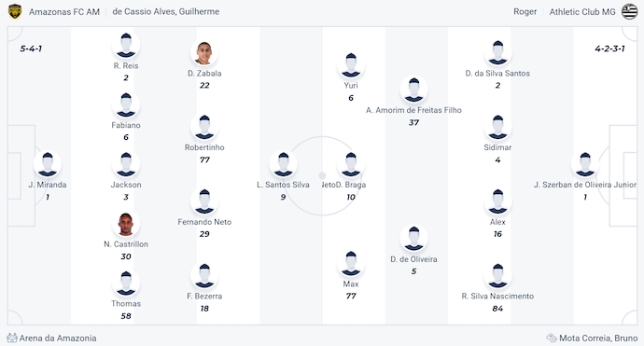644x346 pixels.
Task: Select Yuri number 6 avatar
Action: pyautogui.click(x=351, y=65)
